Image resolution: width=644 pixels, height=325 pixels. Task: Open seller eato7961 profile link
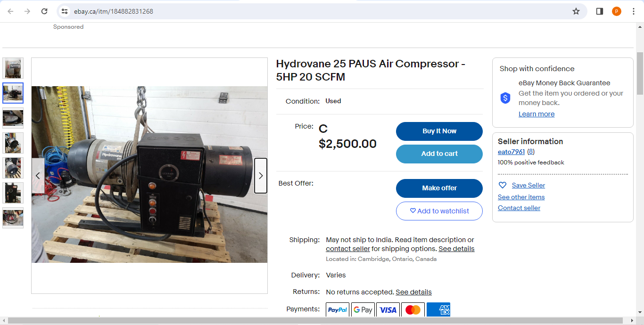point(511,152)
